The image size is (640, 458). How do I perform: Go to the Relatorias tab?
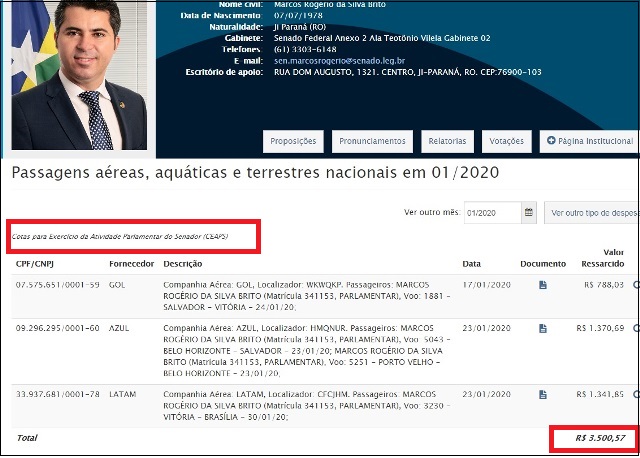point(446,142)
